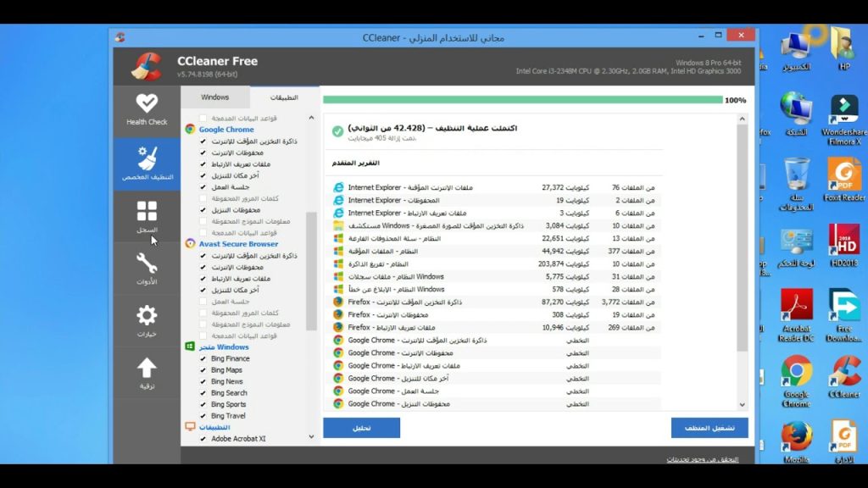Click the Windows Store icon in list
868x488 pixels.
(190, 347)
